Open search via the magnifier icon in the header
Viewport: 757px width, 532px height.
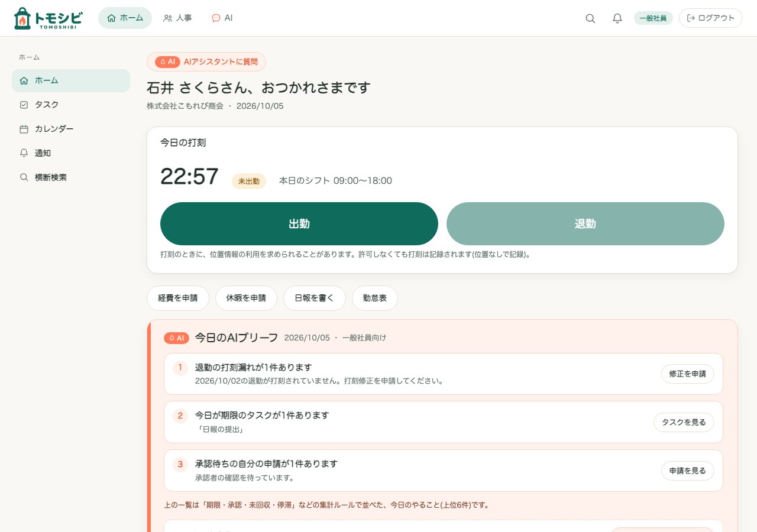pos(590,18)
